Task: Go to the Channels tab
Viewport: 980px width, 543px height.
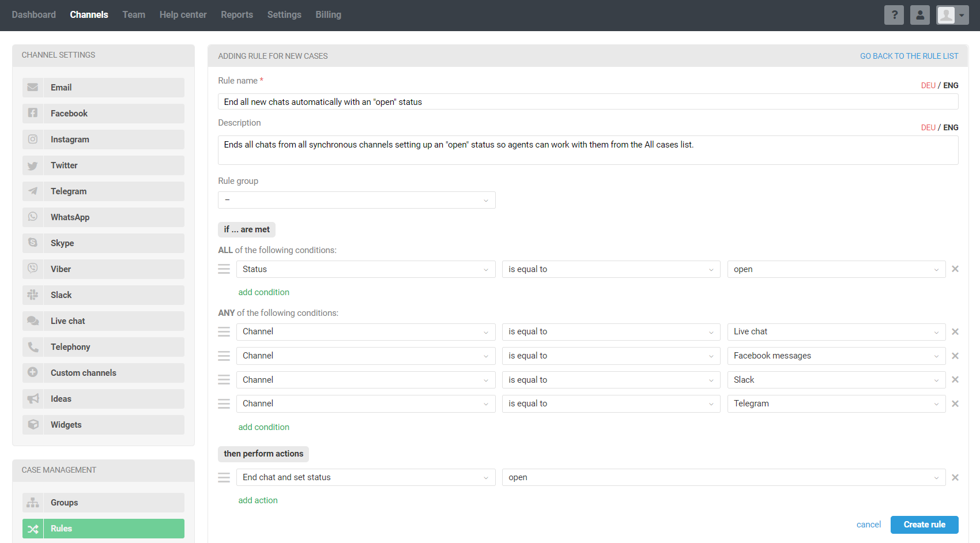Action: [x=89, y=15]
